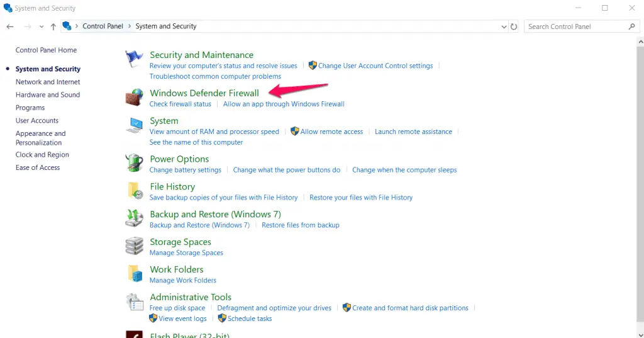The width and height of the screenshot is (644, 338).
Task: Click the Backup and Restore icon
Action: 134,218
